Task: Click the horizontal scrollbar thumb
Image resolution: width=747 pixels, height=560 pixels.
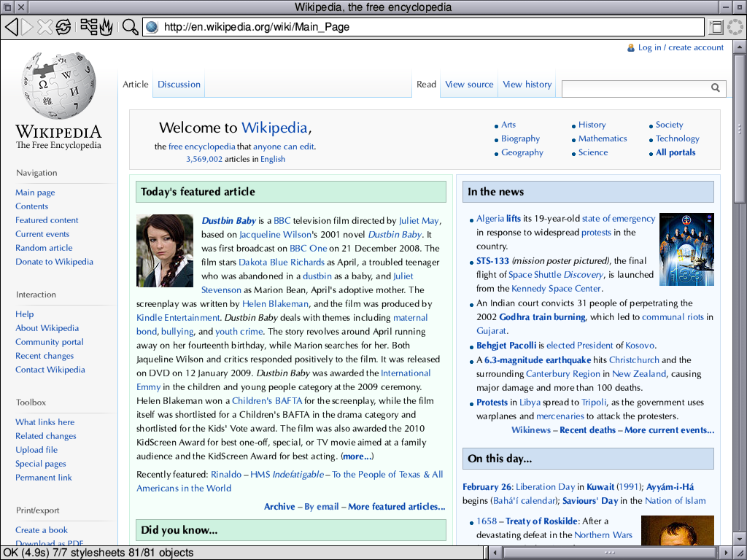Action: click(610, 553)
